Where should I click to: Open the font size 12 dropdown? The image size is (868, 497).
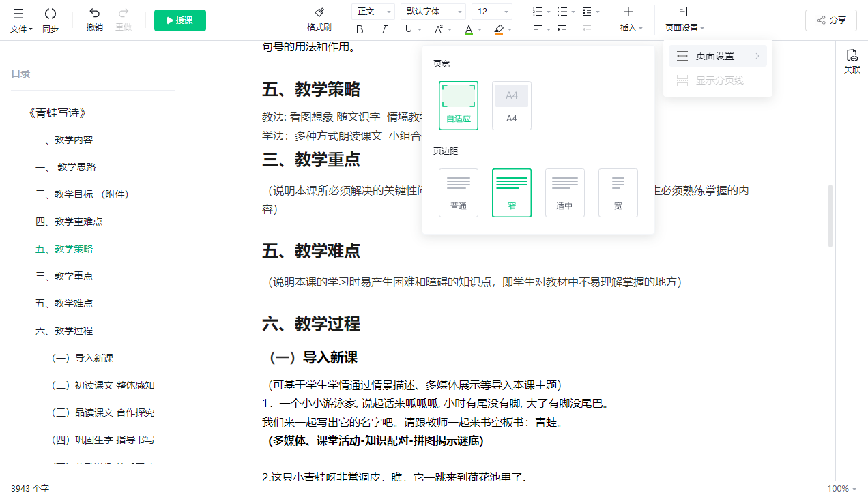click(x=493, y=12)
